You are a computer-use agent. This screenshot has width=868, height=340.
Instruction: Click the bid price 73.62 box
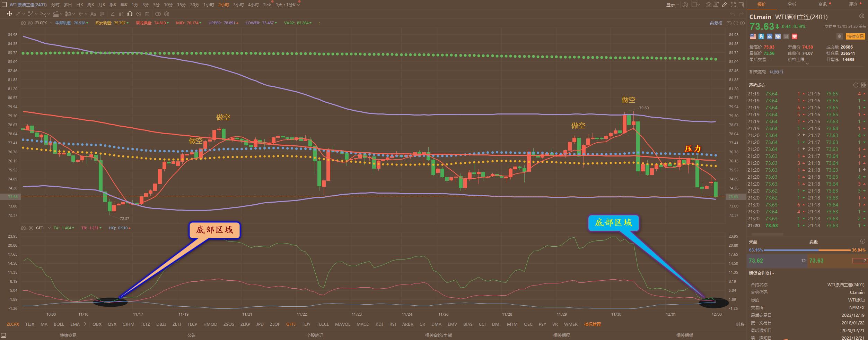tap(778, 261)
